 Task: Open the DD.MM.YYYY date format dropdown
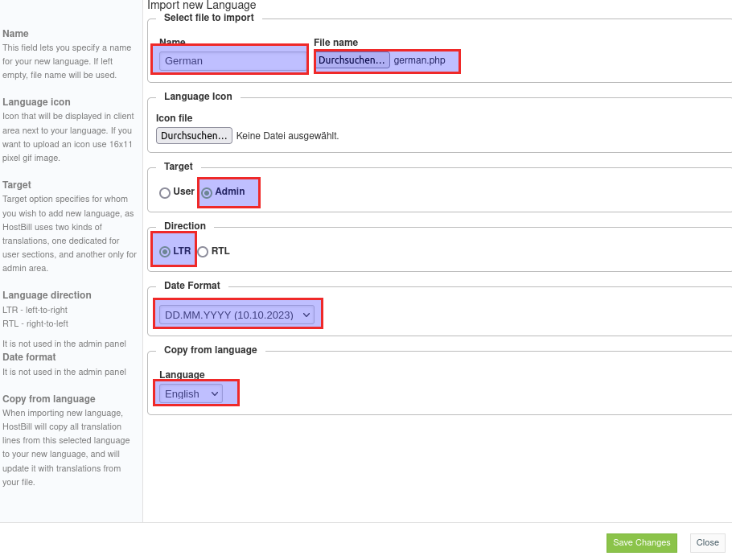[236, 315]
